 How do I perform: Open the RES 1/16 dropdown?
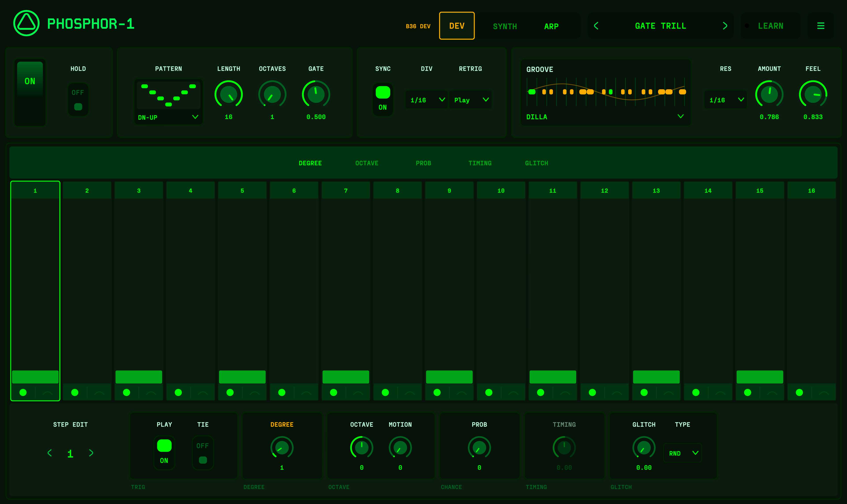click(x=726, y=100)
